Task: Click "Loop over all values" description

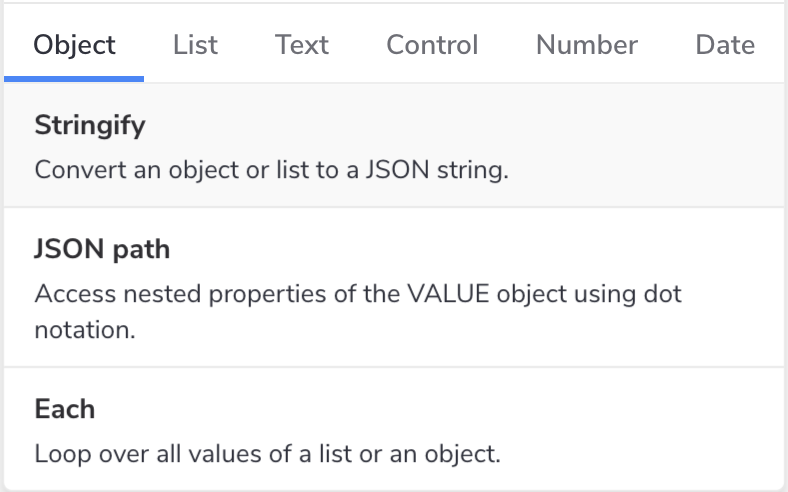Action: [x=267, y=453]
